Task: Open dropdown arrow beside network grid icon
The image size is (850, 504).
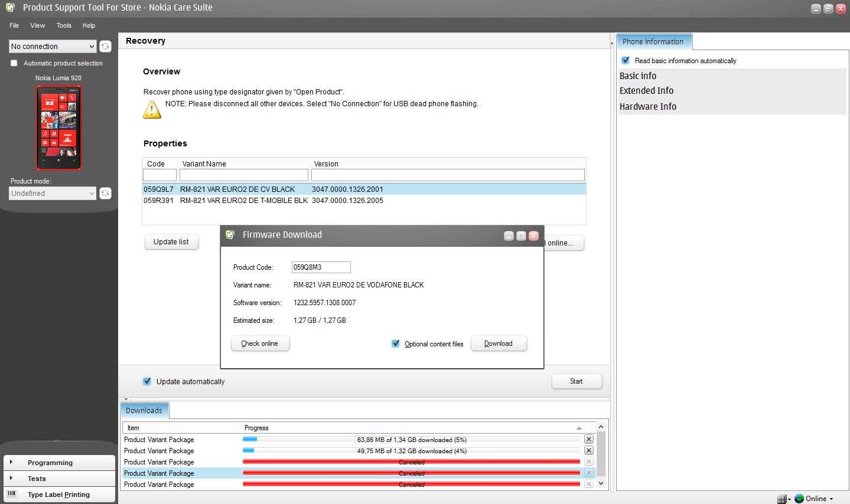Action: [x=790, y=500]
